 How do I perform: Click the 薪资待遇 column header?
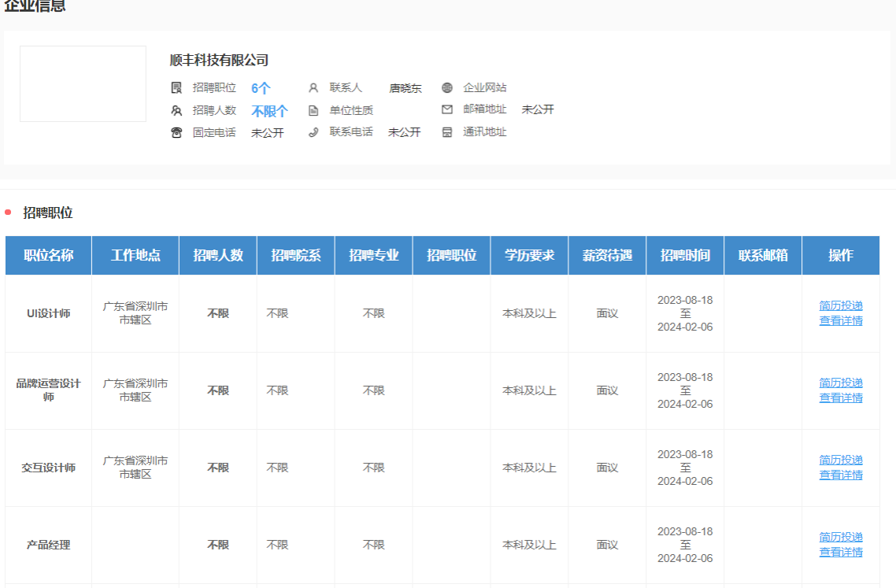607,255
